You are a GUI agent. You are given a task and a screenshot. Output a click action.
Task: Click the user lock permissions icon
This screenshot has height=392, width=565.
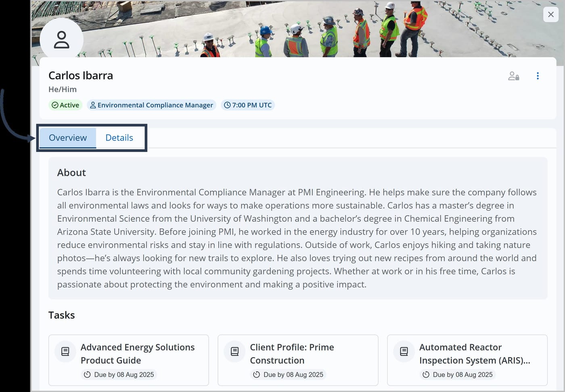click(x=513, y=76)
